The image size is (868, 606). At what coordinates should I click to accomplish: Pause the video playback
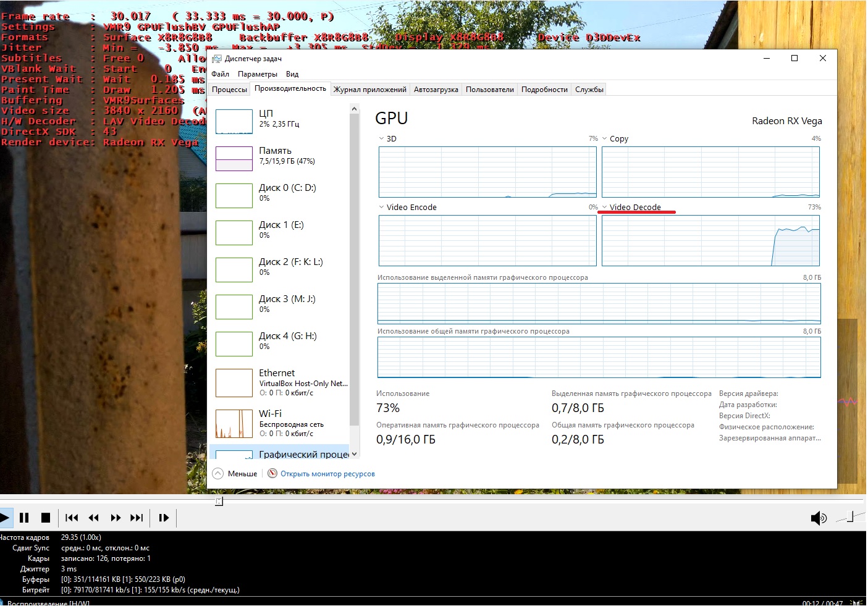click(24, 518)
